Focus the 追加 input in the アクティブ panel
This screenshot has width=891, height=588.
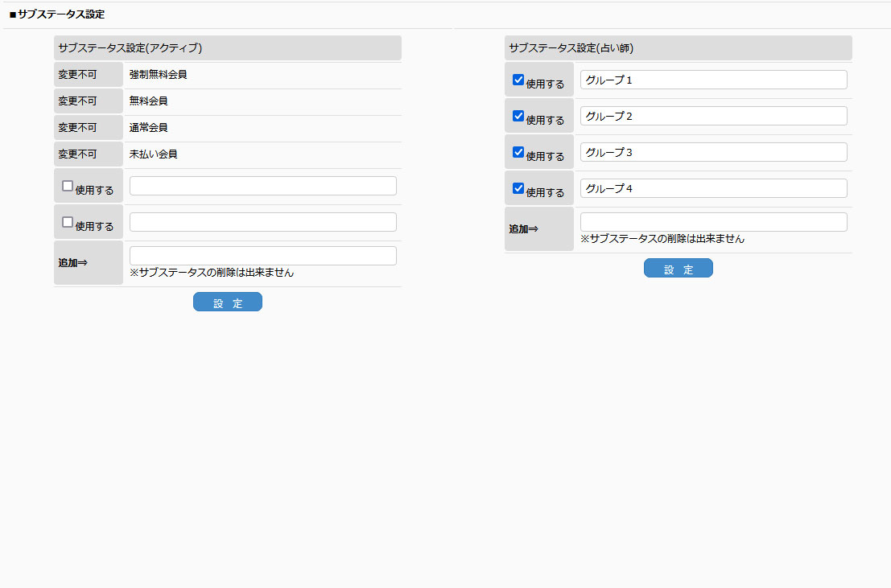262,256
